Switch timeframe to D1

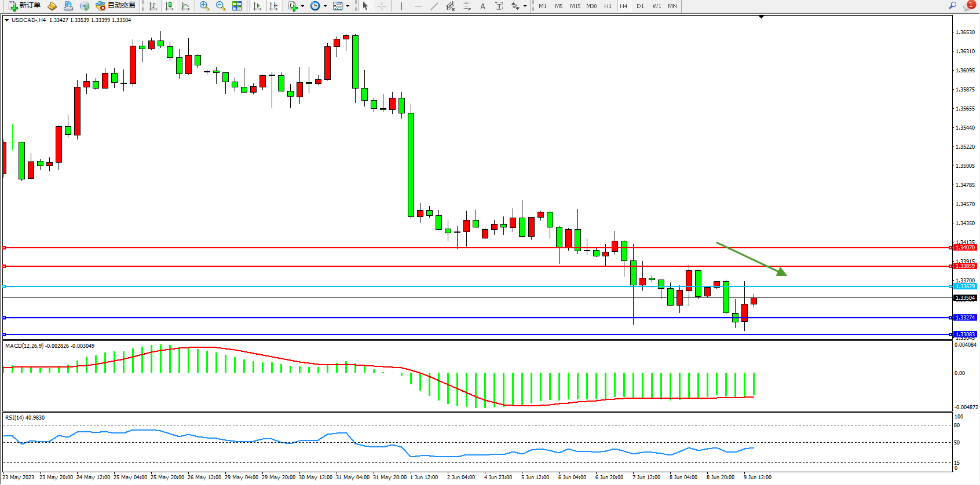tap(640, 6)
